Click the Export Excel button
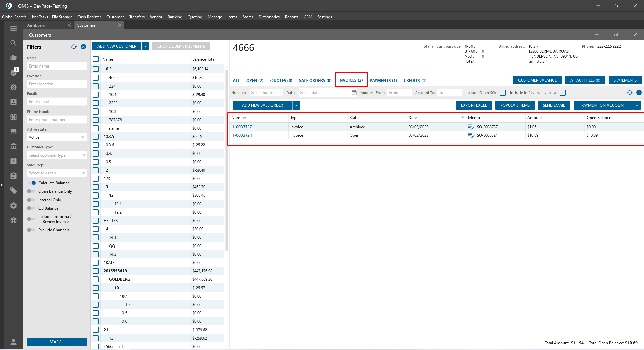 pos(474,105)
